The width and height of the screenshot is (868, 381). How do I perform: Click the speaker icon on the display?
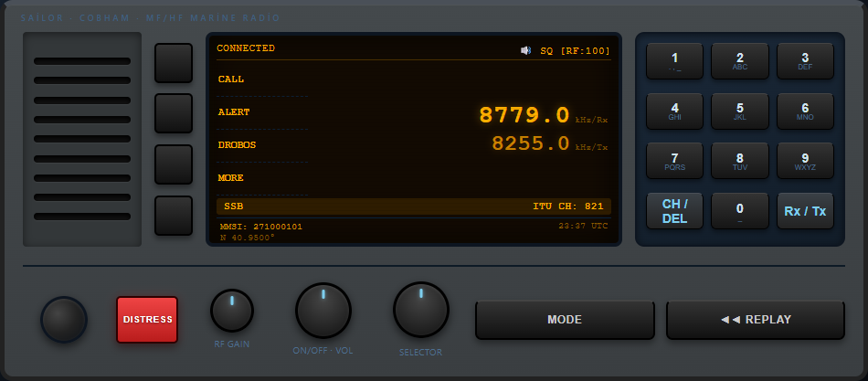(x=525, y=51)
